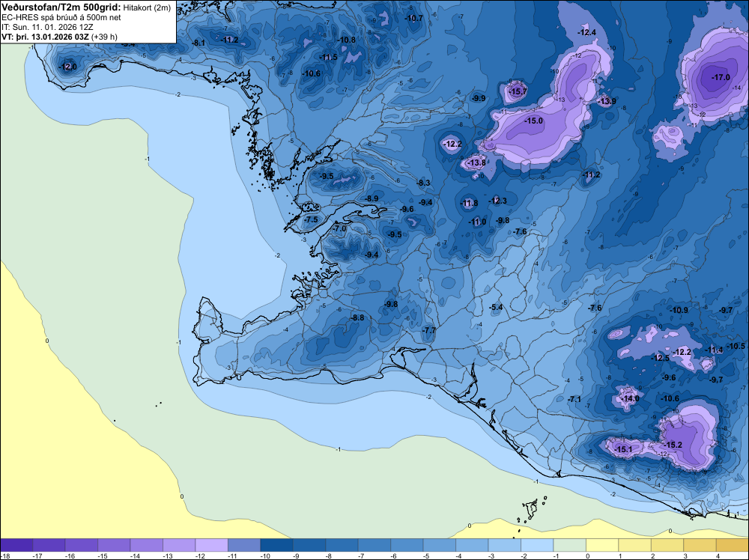This screenshot has width=749, height=560.
Task: Click the -7.5 label on the peninsula
Action: [311, 219]
